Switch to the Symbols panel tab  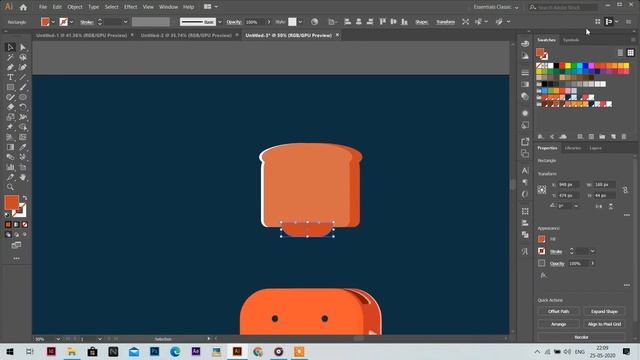[x=571, y=40]
